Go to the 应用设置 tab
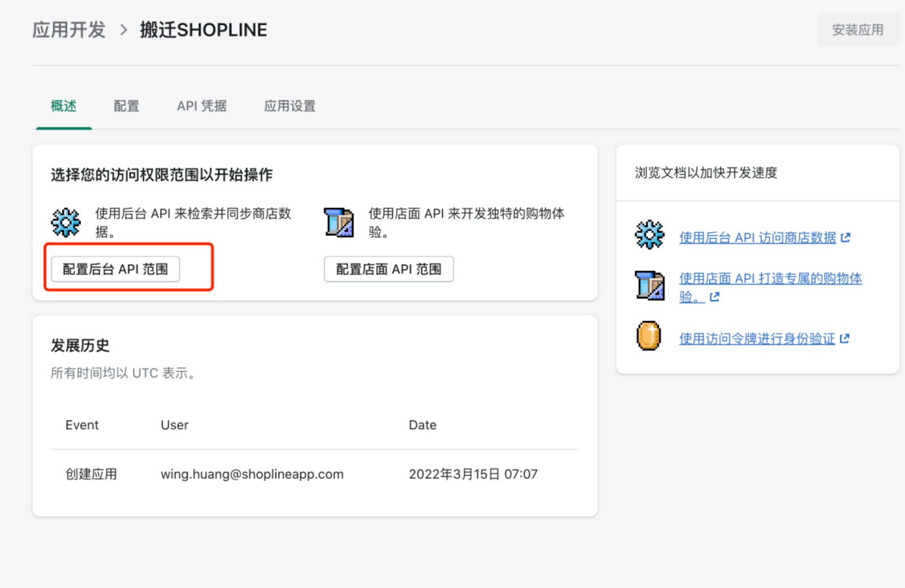The image size is (905, 588). [x=290, y=106]
